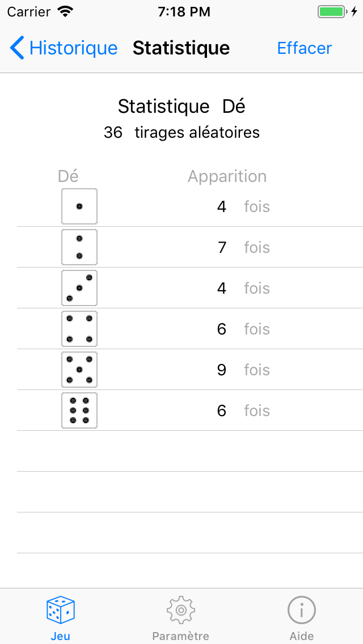
Task: Switch to the Paramètre tab label
Action: click(181, 636)
